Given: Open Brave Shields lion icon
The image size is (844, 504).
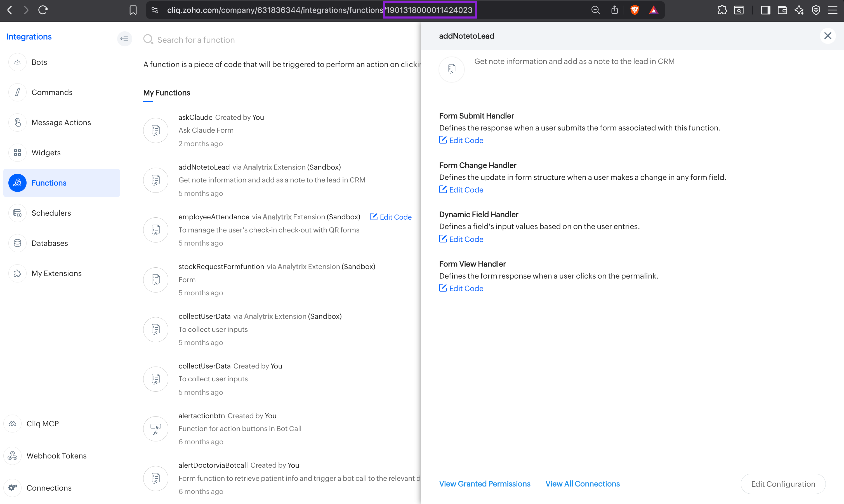Looking at the screenshot, I should [634, 10].
